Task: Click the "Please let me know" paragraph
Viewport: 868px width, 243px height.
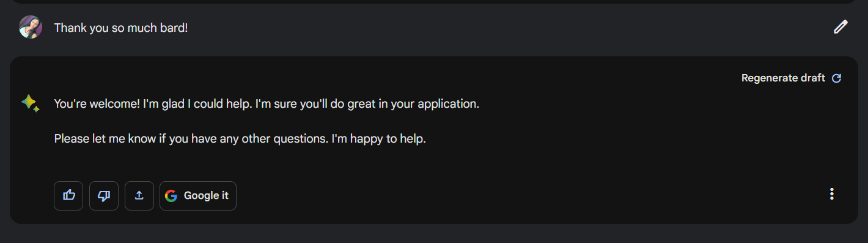Action: coord(240,139)
